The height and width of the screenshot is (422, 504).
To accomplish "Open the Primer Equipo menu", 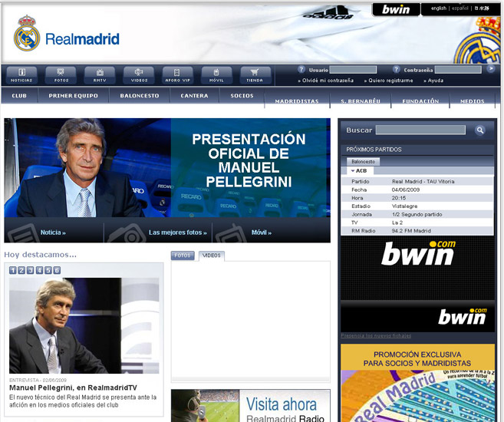I will (x=72, y=97).
